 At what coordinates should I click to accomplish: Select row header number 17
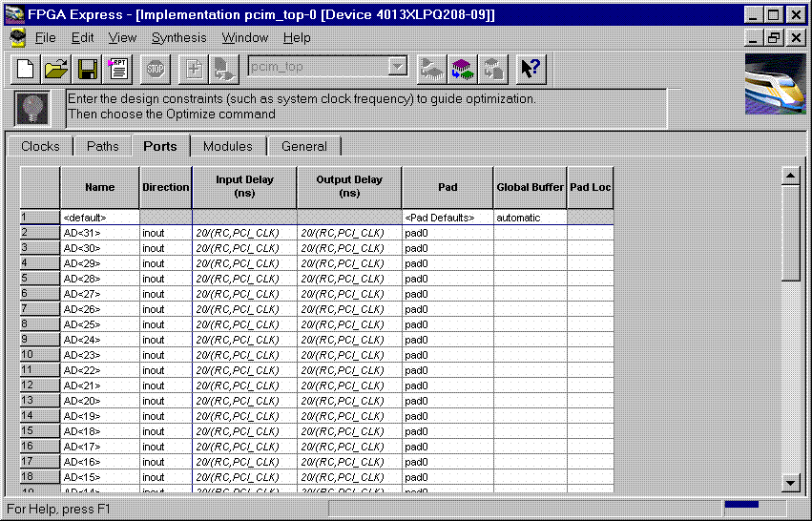point(40,462)
